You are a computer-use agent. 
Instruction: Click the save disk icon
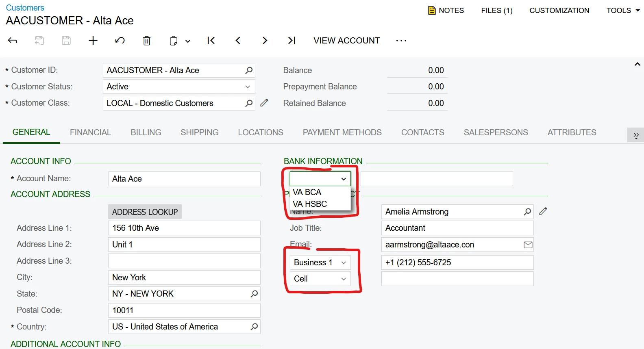click(x=66, y=40)
